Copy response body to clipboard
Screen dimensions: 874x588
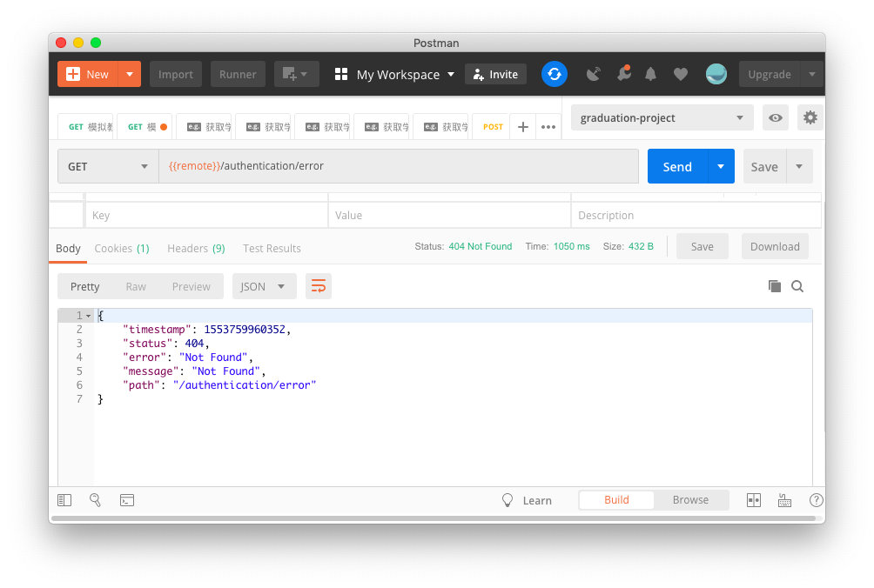[774, 286]
